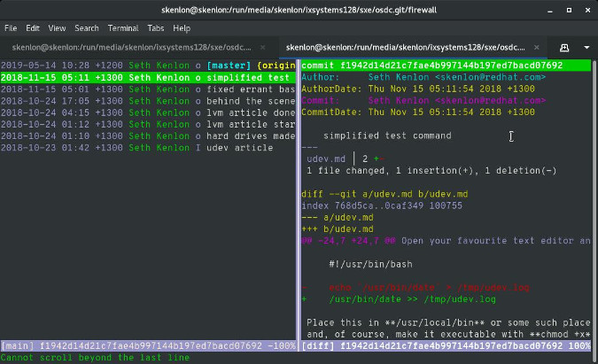
Task: Open the Help menu
Action: click(x=182, y=28)
